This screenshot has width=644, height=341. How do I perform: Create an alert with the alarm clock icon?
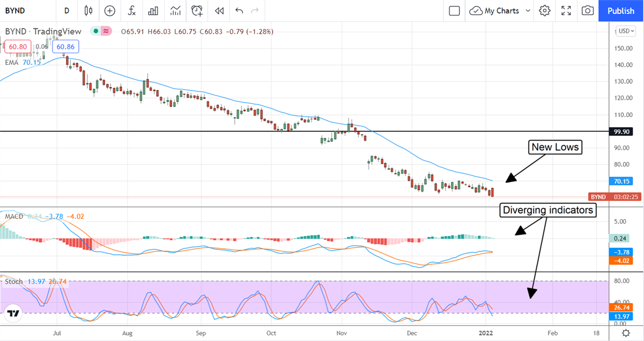(x=197, y=11)
